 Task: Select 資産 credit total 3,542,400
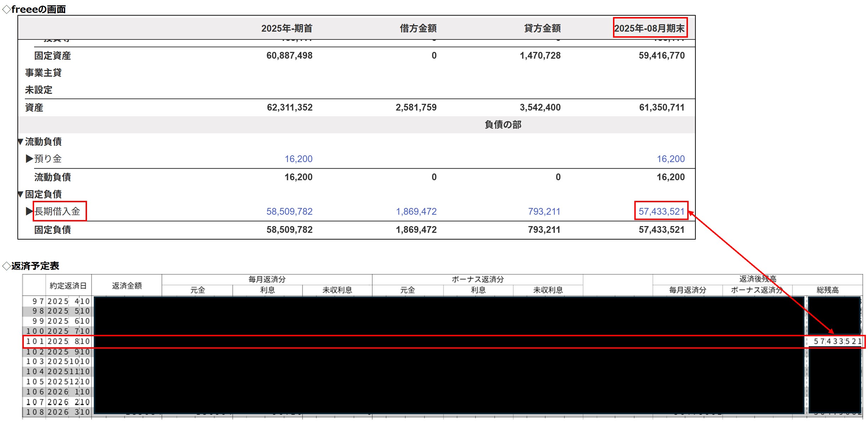540,107
